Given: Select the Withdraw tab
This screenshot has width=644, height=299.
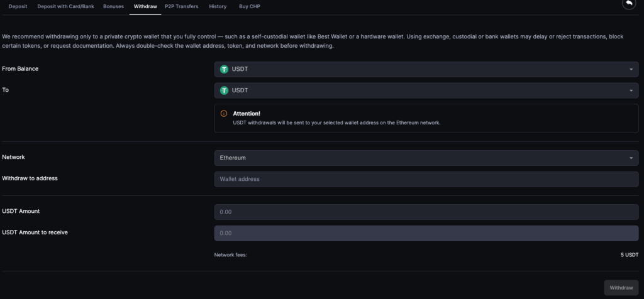Looking at the screenshot, I should pos(145,6).
